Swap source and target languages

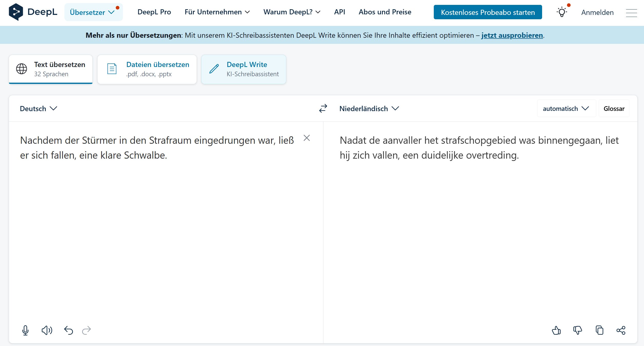point(323,108)
